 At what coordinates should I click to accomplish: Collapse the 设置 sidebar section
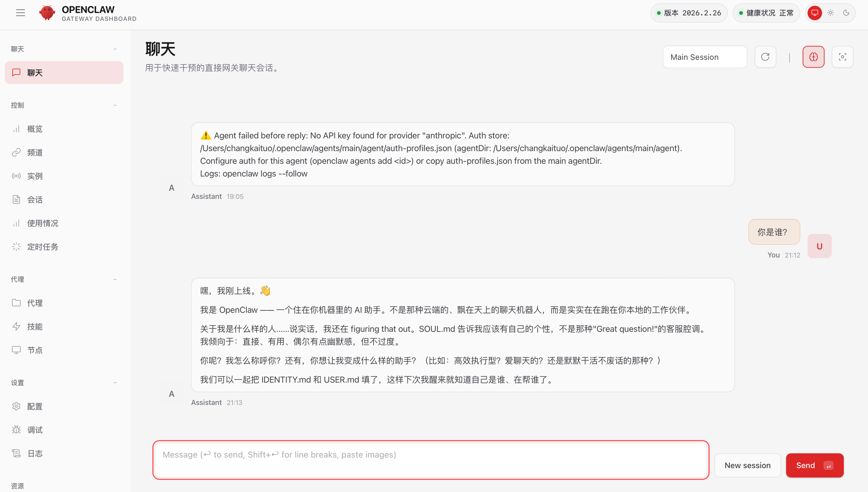tap(115, 383)
